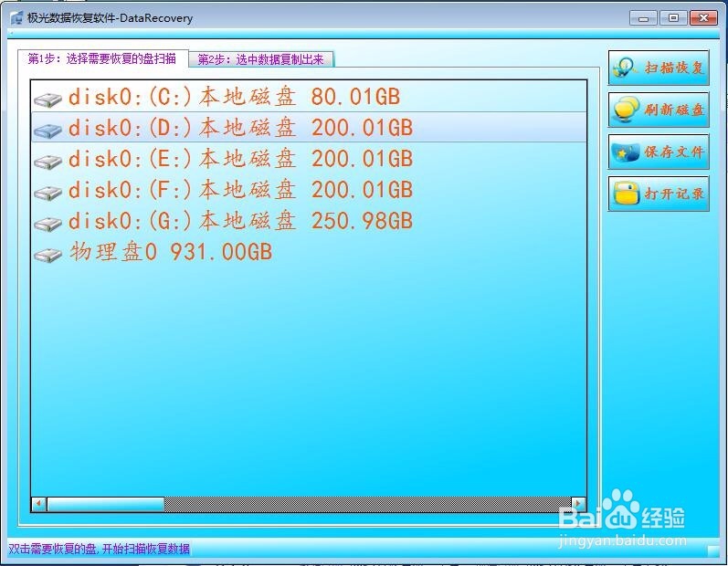This screenshot has width=728, height=566.
Task: Minimize the DataRecovery window
Action: (x=643, y=18)
